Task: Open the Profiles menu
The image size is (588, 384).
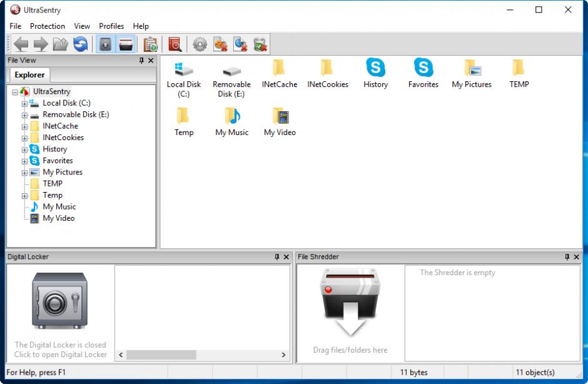Action: coord(111,26)
